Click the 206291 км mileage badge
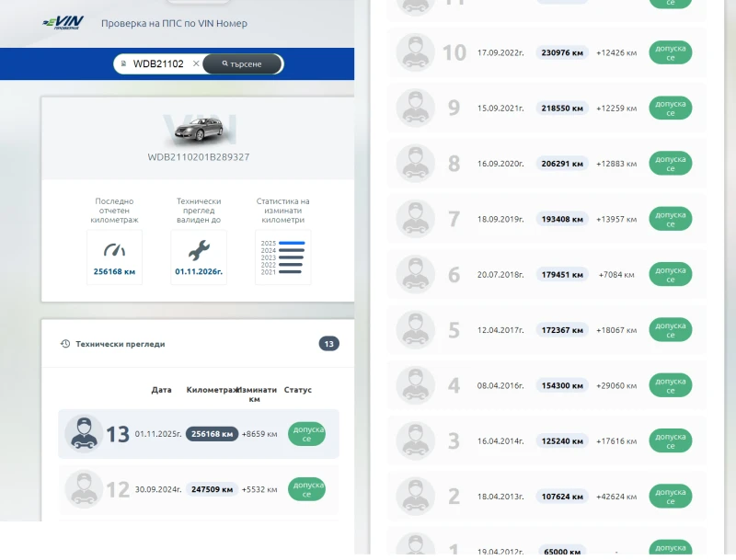 pos(562,164)
